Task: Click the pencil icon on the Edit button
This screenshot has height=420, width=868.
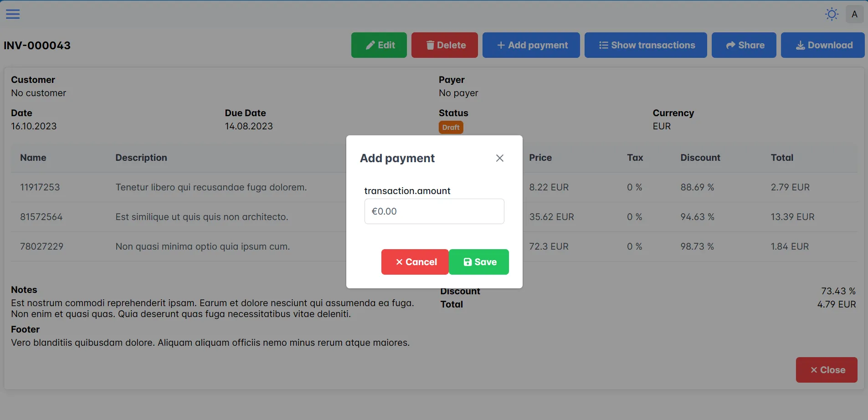Action: (x=370, y=45)
